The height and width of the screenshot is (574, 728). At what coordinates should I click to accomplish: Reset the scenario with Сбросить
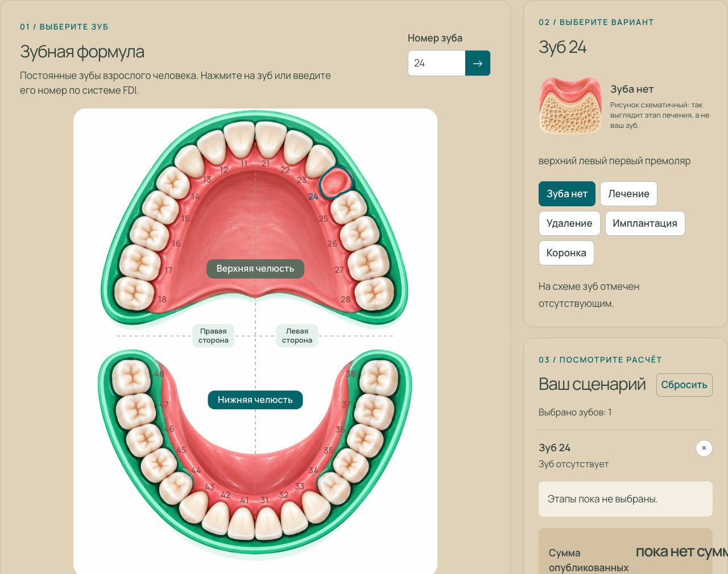(684, 385)
